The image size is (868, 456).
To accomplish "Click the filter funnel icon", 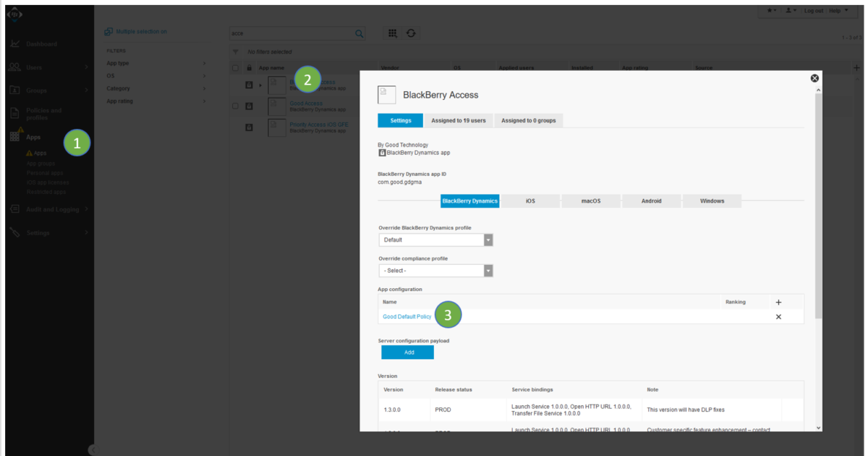I will tap(235, 52).
